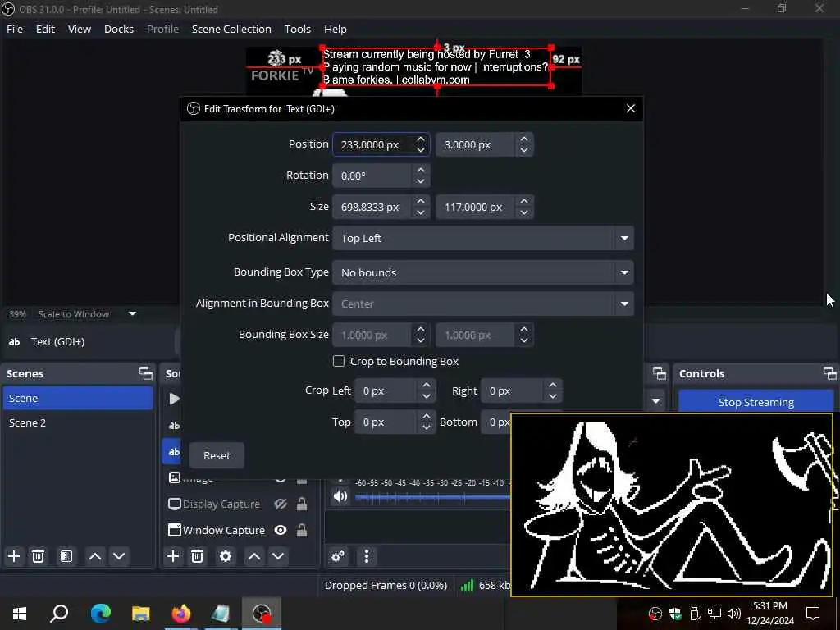The width and height of the screenshot is (840, 630).
Task: Open the View menu
Action: click(80, 29)
